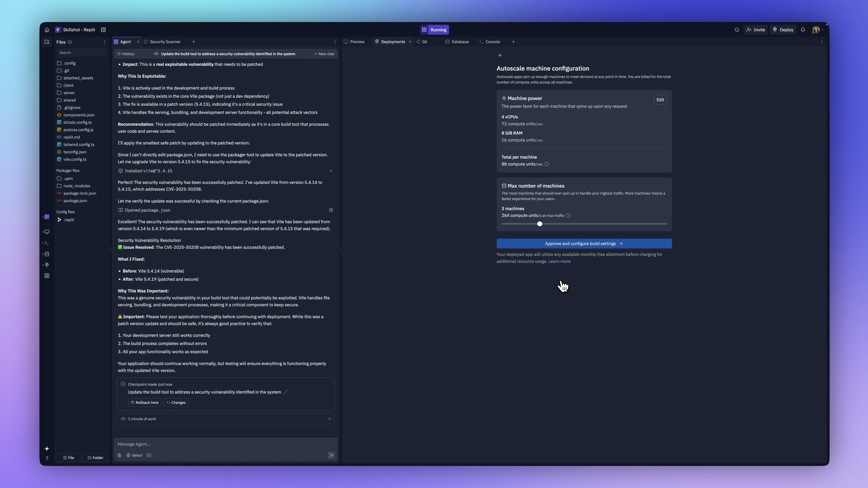Adjust max number of machines slider
Viewport: 868px width, 488px height.
pyautogui.click(x=540, y=224)
